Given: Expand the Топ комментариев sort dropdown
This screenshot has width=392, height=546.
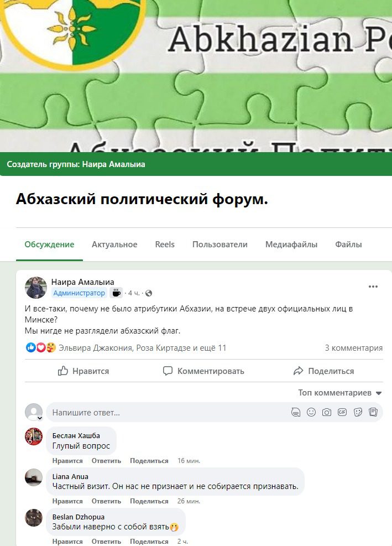Looking at the screenshot, I should point(340,393).
